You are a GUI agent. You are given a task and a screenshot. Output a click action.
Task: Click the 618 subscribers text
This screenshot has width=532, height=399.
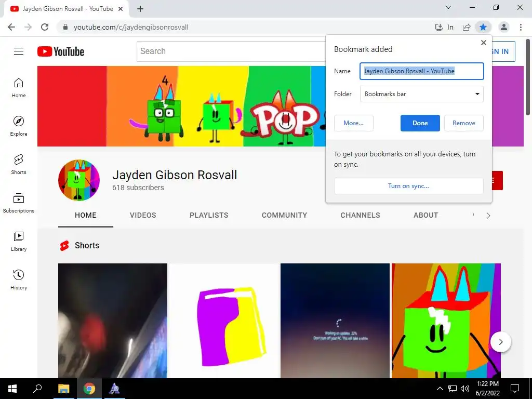tap(138, 188)
